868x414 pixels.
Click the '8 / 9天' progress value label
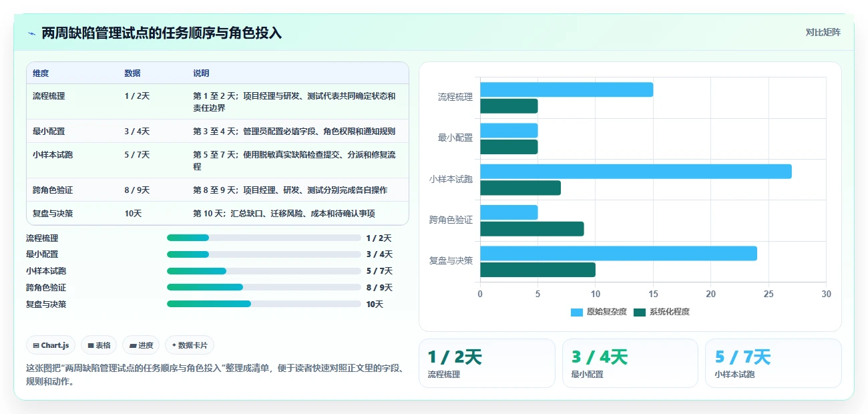tap(379, 288)
